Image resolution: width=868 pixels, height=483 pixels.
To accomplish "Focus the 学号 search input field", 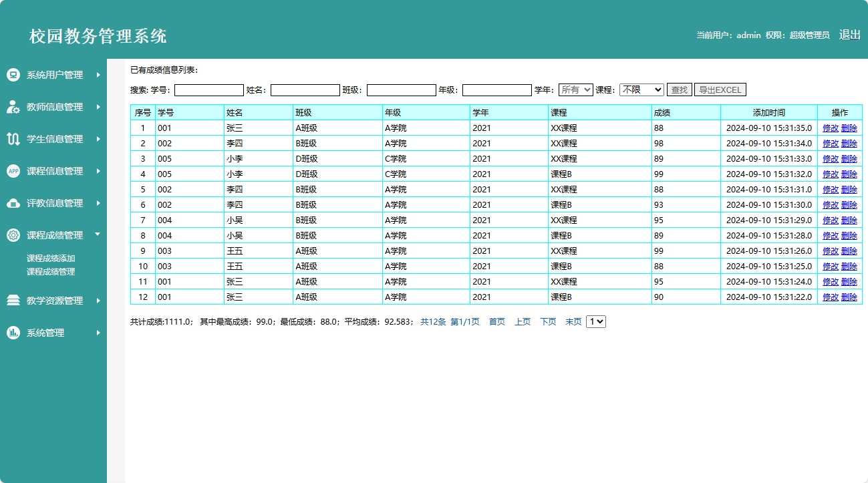I will [209, 90].
